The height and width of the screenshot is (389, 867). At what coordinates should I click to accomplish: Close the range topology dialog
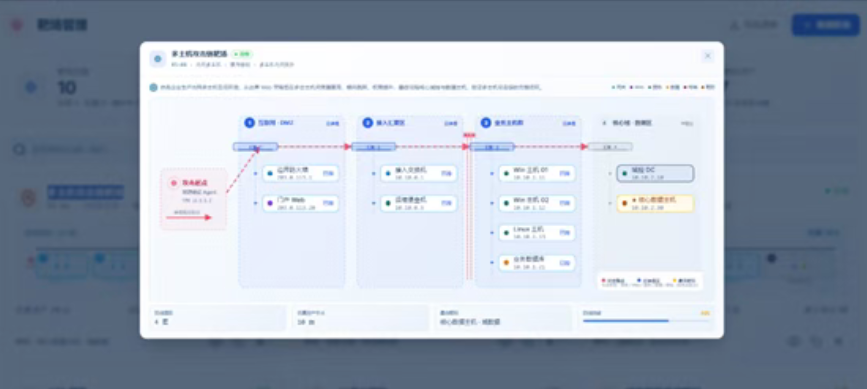707,56
